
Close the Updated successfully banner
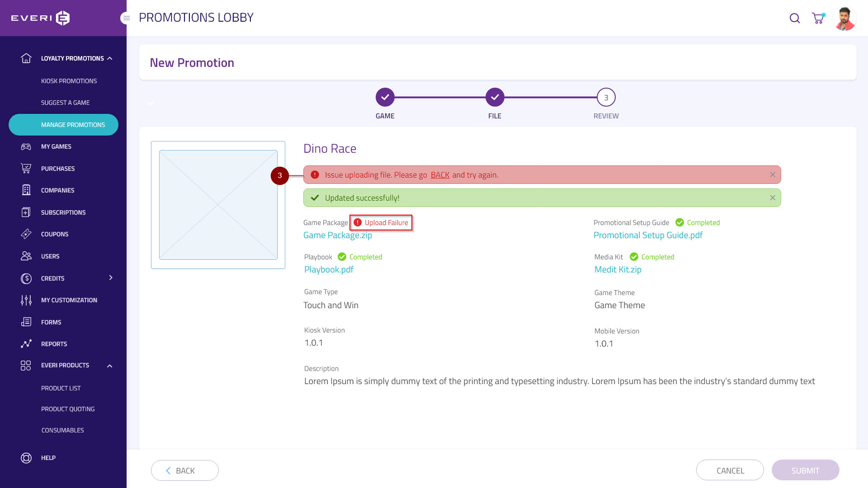click(773, 198)
